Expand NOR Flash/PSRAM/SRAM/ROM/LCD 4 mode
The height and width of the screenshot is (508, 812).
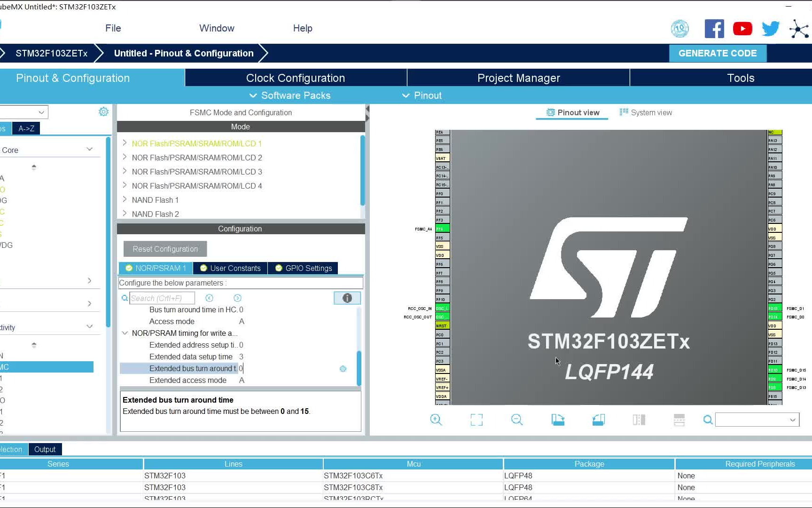click(x=125, y=185)
